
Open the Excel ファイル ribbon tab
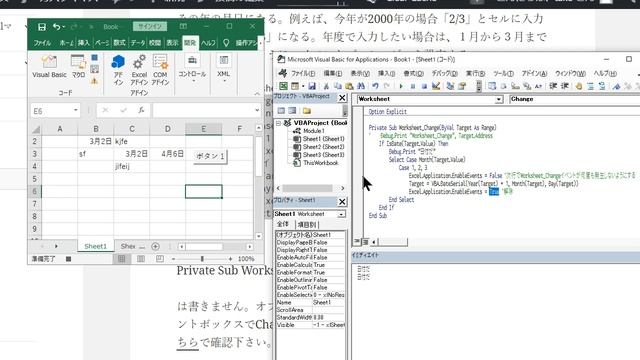point(42,43)
